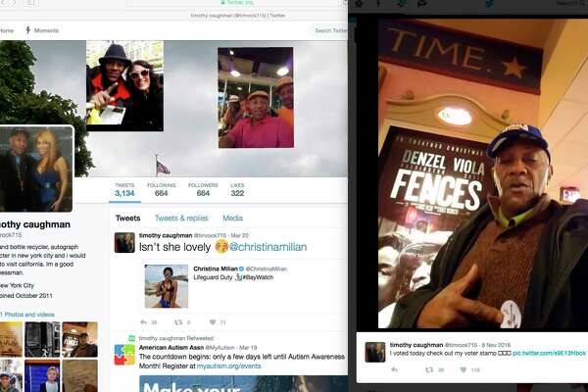Open the Moments lightning bolt icon
Image resolution: width=588 pixels, height=392 pixels.
(27, 30)
